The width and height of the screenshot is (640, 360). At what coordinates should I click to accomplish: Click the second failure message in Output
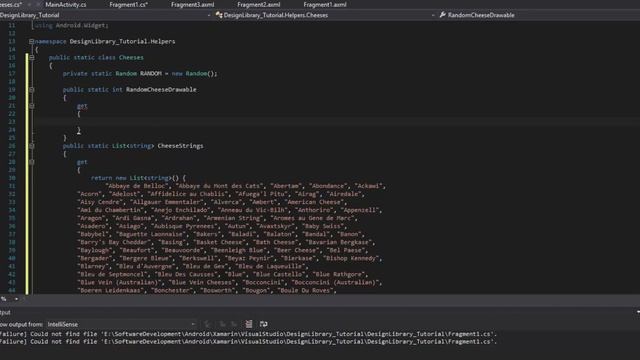coord(248,342)
